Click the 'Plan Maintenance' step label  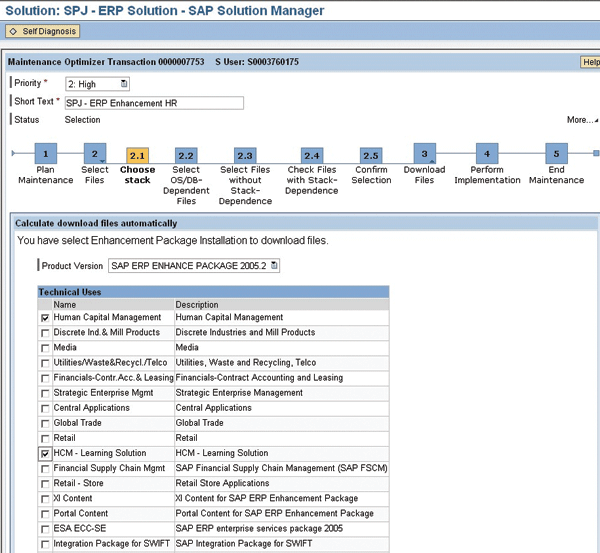(46, 175)
